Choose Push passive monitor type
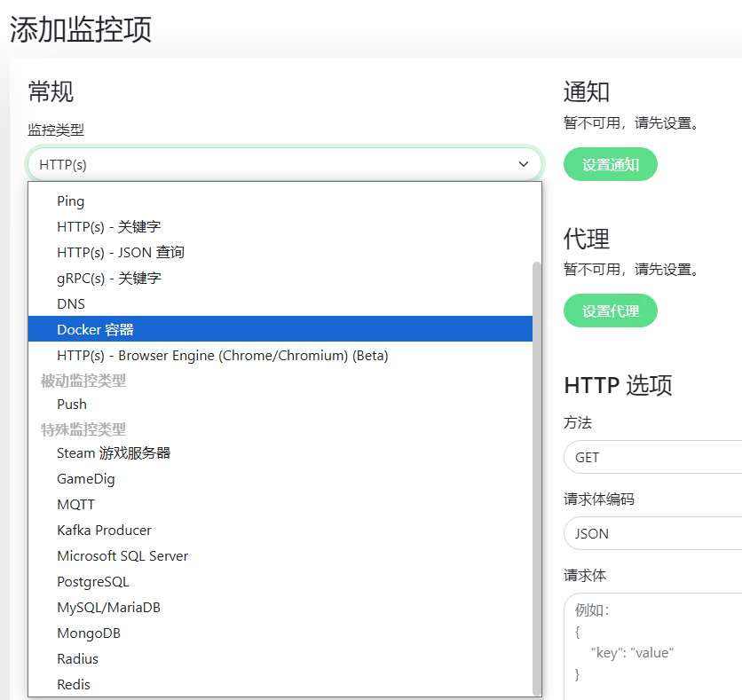The image size is (742, 700). click(x=72, y=405)
